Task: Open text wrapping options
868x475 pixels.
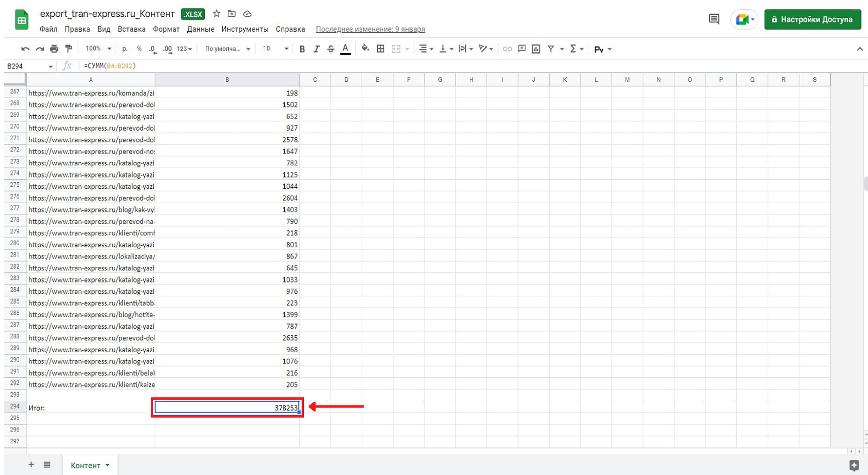Action: (x=466, y=49)
